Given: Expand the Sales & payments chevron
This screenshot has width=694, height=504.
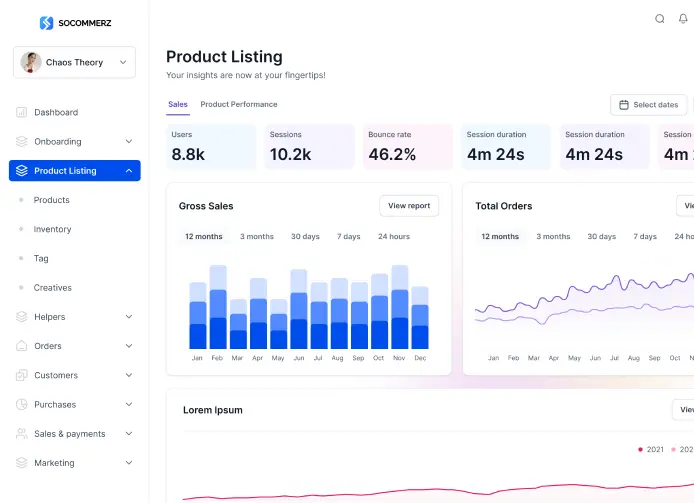Looking at the screenshot, I should [129, 434].
